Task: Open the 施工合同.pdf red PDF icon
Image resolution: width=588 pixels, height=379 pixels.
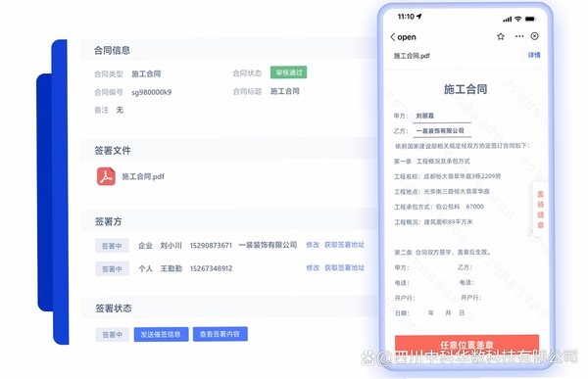Action: pyautogui.click(x=106, y=176)
